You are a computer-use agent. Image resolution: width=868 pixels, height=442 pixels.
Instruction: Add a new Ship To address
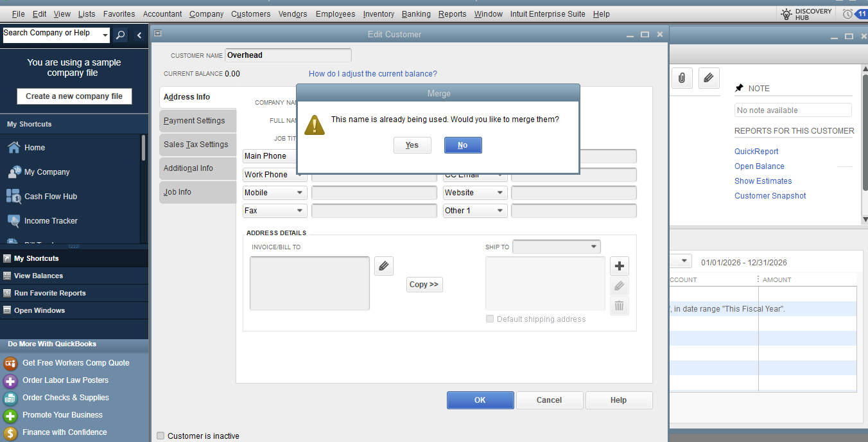click(620, 266)
